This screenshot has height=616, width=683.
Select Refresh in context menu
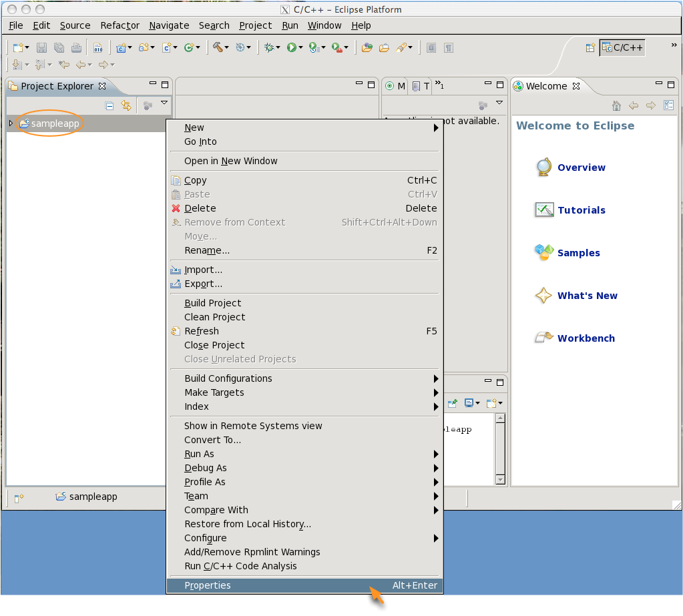tap(305, 331)
